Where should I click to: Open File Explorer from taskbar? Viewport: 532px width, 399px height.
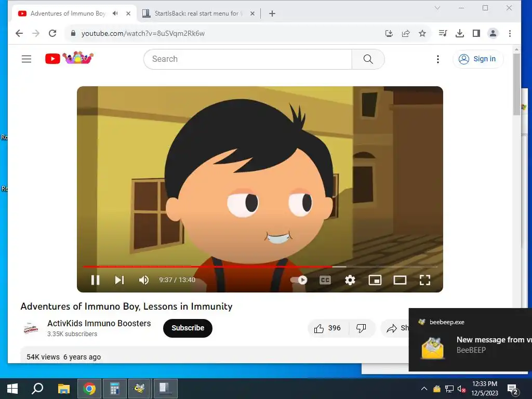63,389
